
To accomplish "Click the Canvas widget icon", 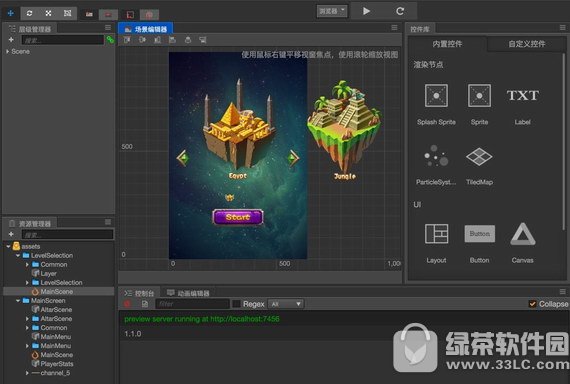I will 522,234.
